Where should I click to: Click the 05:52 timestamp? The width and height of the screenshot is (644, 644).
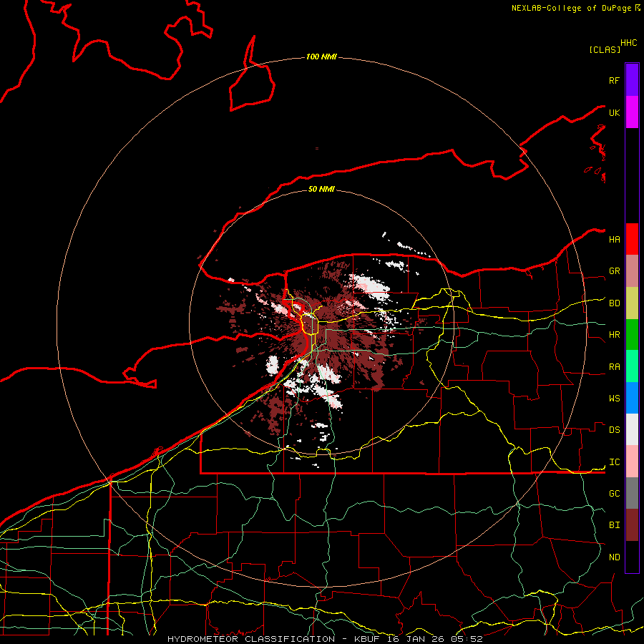click(466, 639)
